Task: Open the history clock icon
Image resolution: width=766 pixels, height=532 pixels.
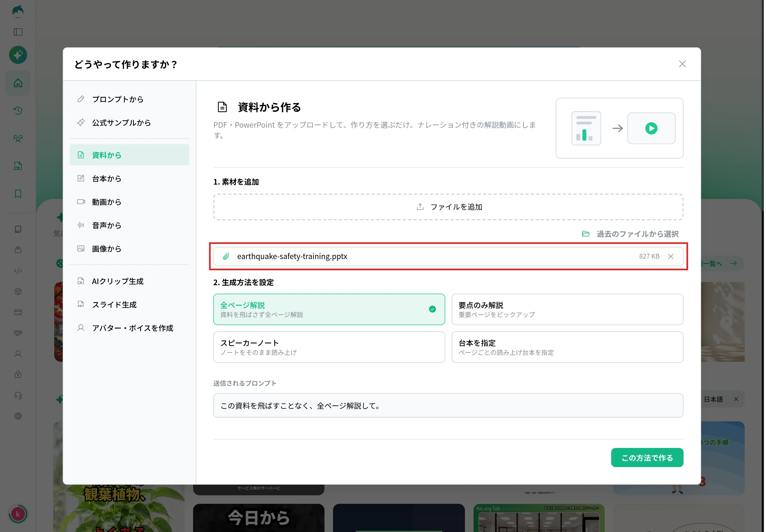Action: click(x=18, y=111)
